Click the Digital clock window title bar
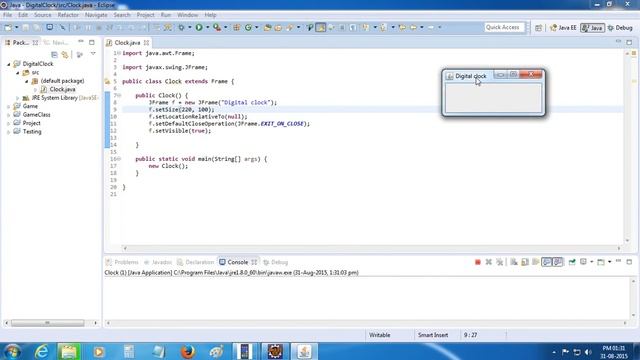Viewport: 640px width, 360px height. [x=470, y=76]
